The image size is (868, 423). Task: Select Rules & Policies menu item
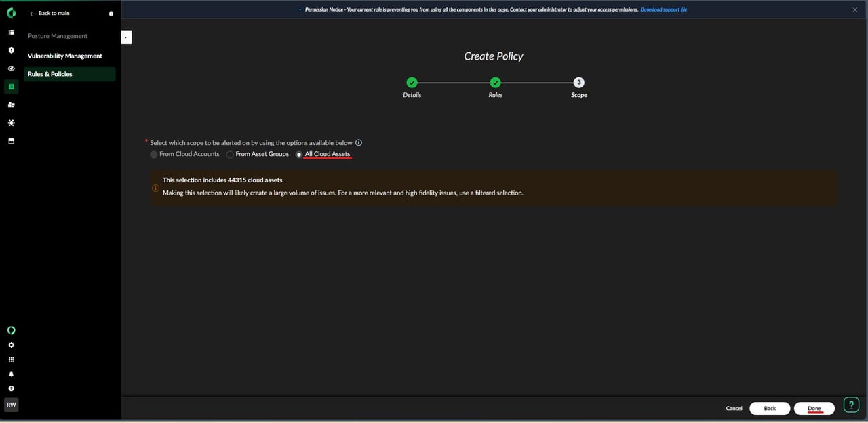(x=50, y=74)
